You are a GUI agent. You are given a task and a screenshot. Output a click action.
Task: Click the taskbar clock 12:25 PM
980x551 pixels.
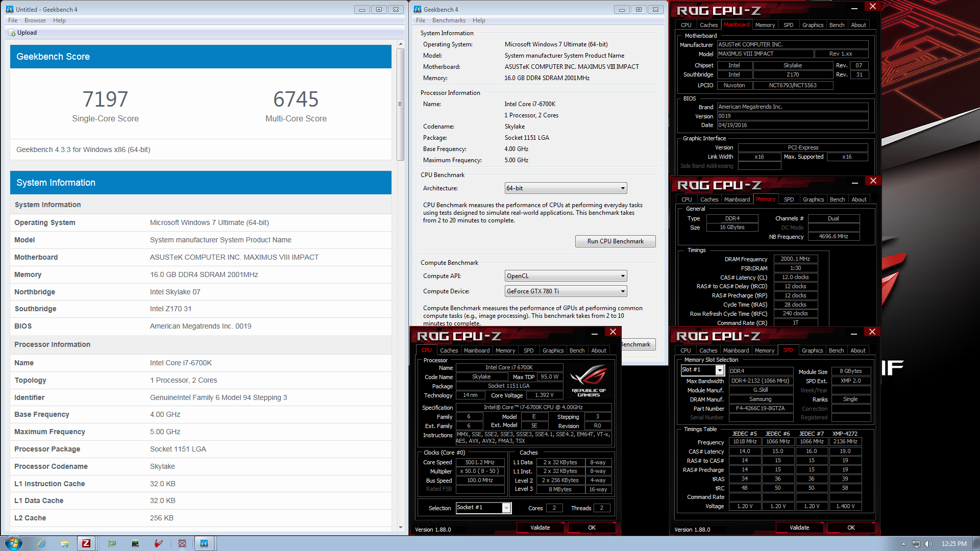click(954, 544)
